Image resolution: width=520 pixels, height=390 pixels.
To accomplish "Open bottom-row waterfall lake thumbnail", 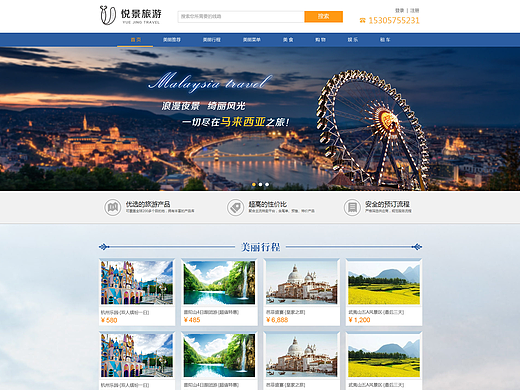I will (x=219, y=356).
